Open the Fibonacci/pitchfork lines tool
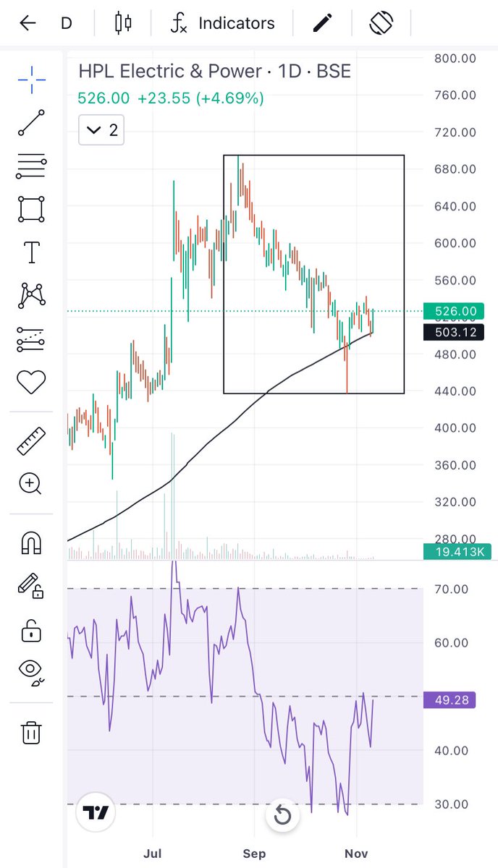Viewport: 498px width, 868px height. pos(31,167)
